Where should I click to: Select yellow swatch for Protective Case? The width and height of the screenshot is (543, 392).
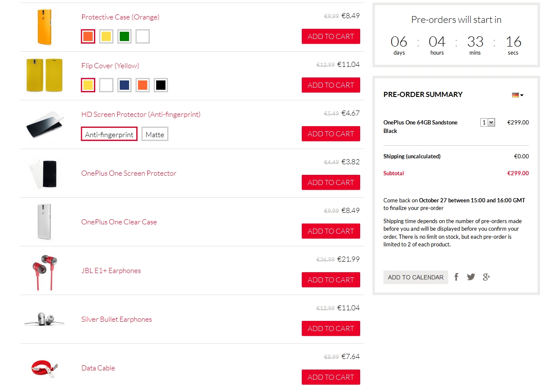106,36
